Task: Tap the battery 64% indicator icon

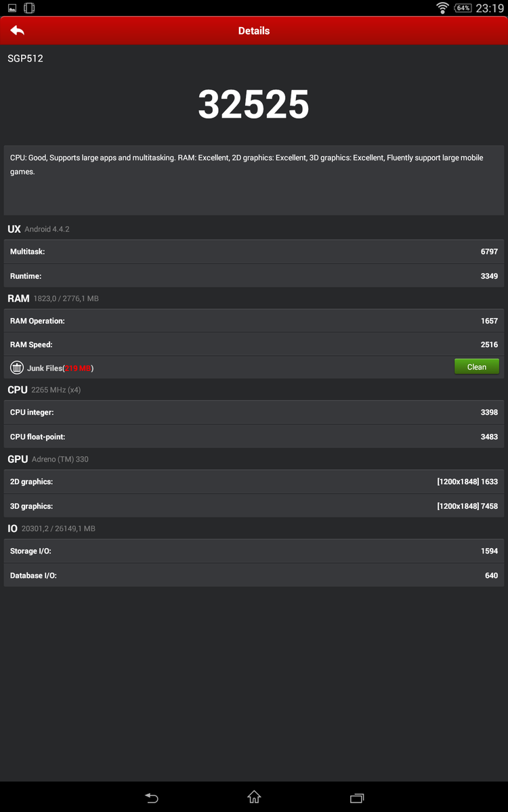Action: [x=463, y=8]
